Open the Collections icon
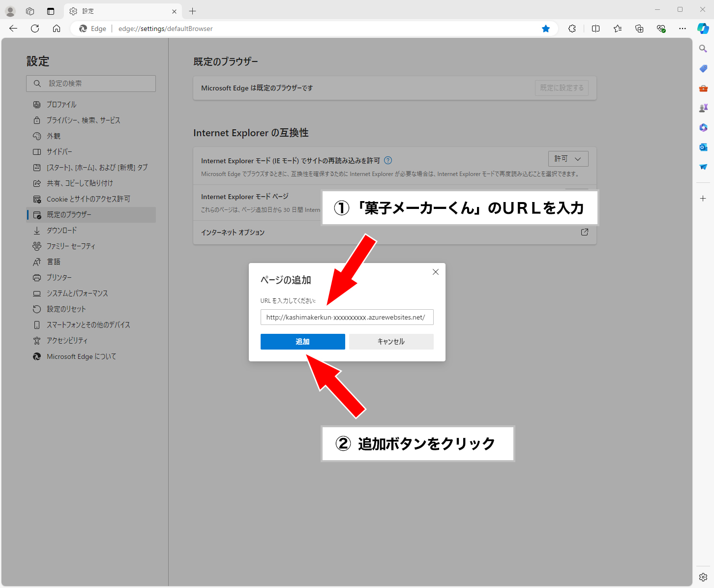This screenshot has height=588, width=714. [x=639, y=29]
